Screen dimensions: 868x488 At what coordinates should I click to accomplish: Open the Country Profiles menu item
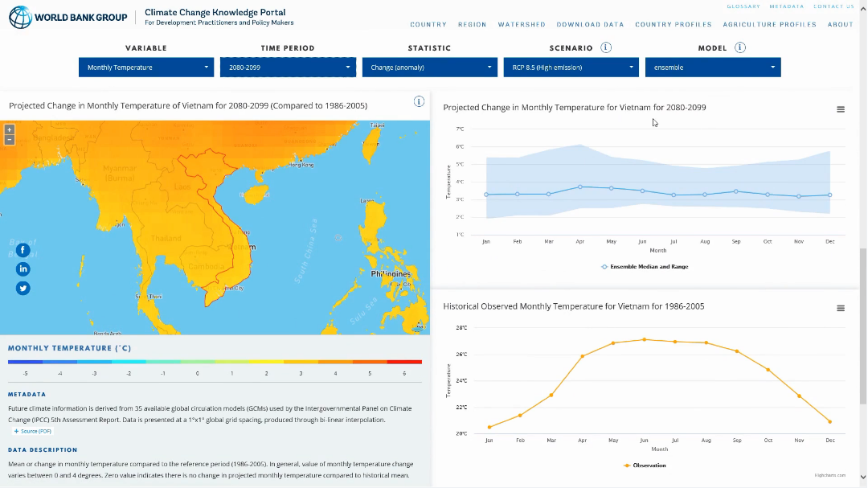[x=674, y=25]
